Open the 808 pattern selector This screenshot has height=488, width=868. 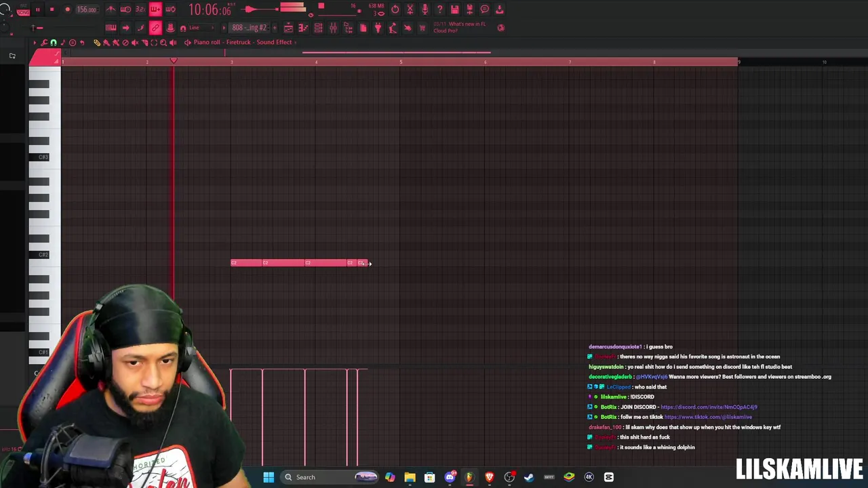249,28
